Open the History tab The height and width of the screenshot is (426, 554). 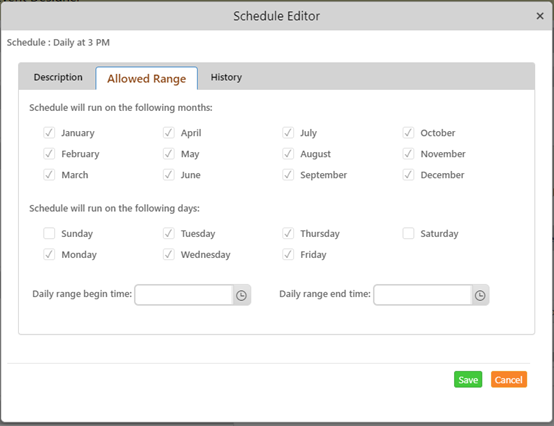226,77
